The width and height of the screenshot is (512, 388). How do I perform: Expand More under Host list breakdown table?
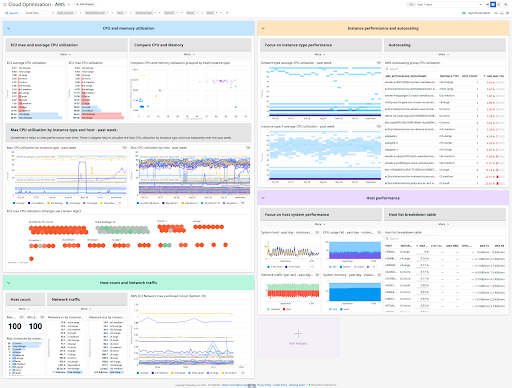coord(444,224)
